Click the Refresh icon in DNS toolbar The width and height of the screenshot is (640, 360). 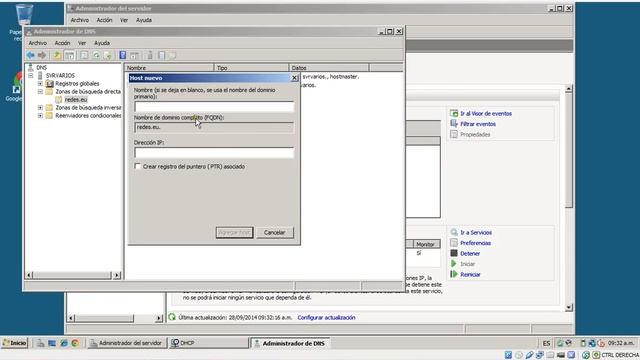(96, 55)
